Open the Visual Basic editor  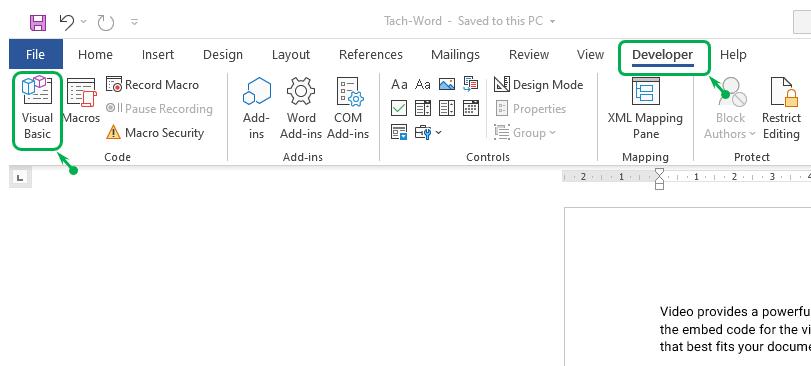pyautogui.click(x=37, y=109)
